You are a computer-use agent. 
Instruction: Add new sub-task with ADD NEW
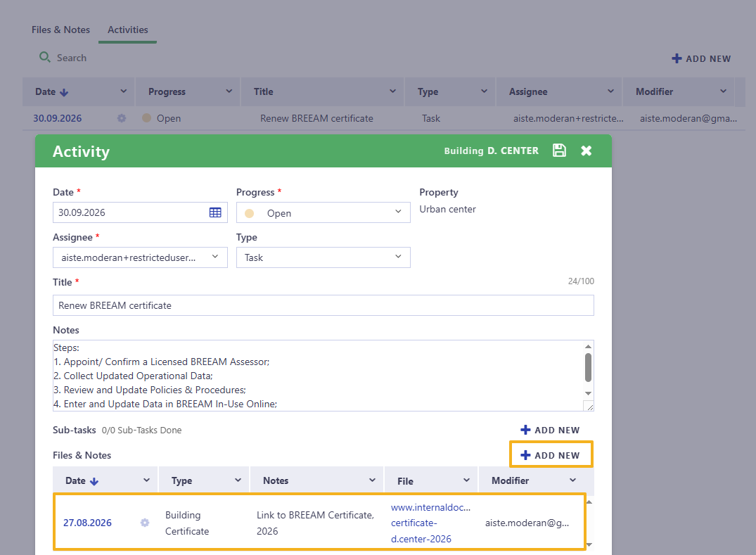(550, 430)
